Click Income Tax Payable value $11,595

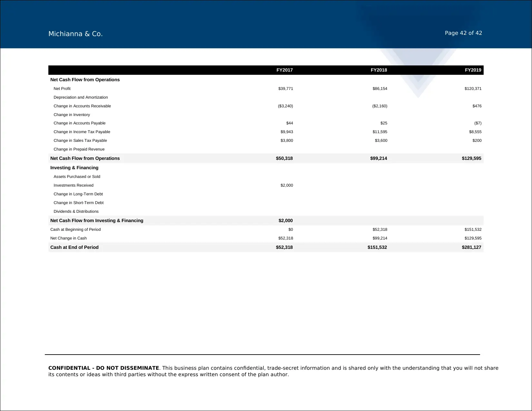pyautogui.click(x=380, y=132)
